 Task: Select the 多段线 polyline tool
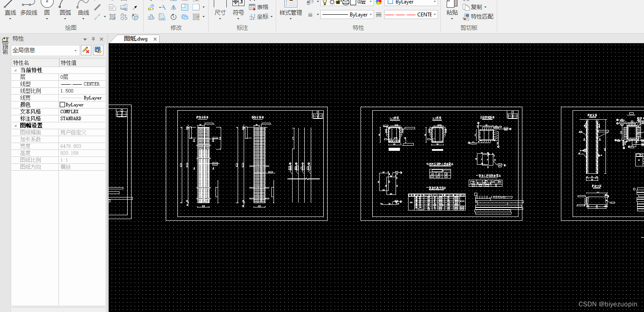(x=29, y=9)
